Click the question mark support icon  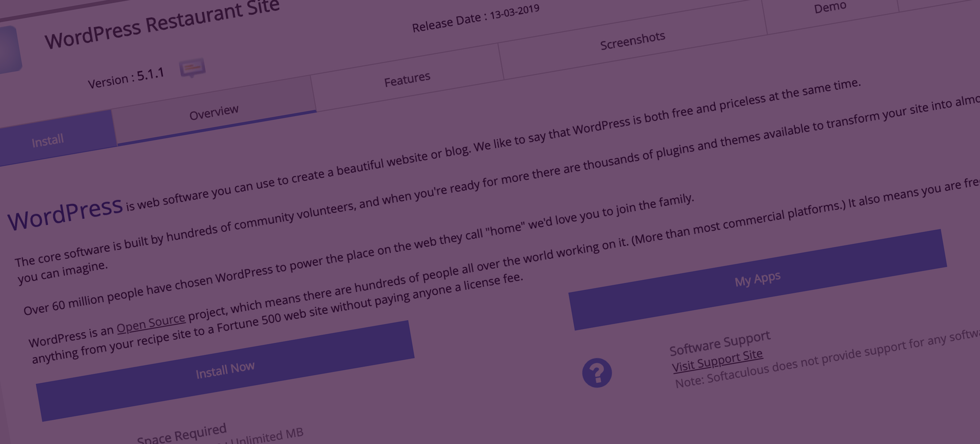(597, 373)
